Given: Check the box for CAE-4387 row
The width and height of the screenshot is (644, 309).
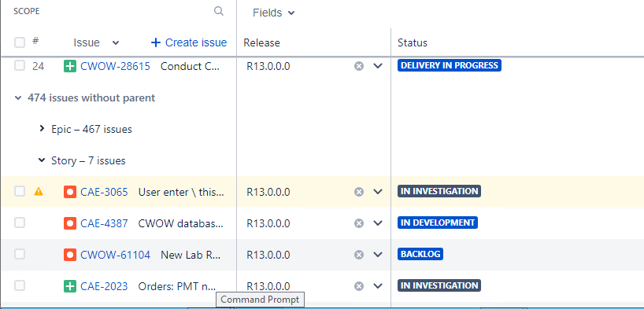Looking at the screenshot, I should [20, 223].
